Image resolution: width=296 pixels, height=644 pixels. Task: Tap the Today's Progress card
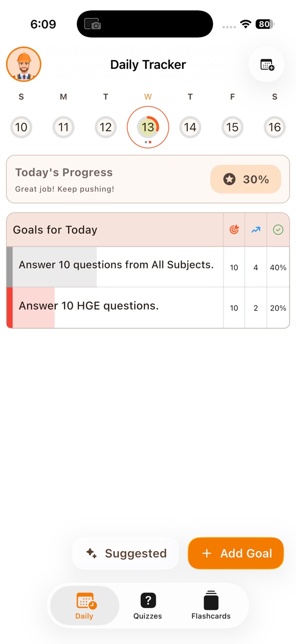(x=148, y=179)
